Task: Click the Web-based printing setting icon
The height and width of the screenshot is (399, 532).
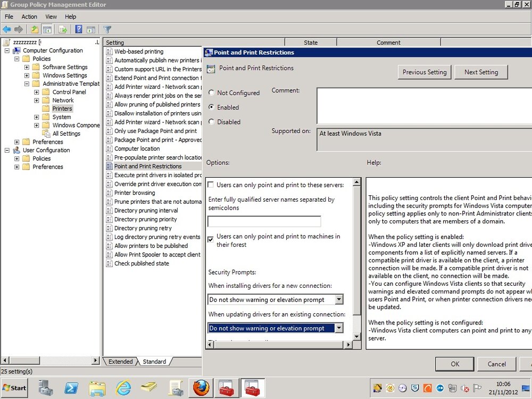Action: [109, 52]
